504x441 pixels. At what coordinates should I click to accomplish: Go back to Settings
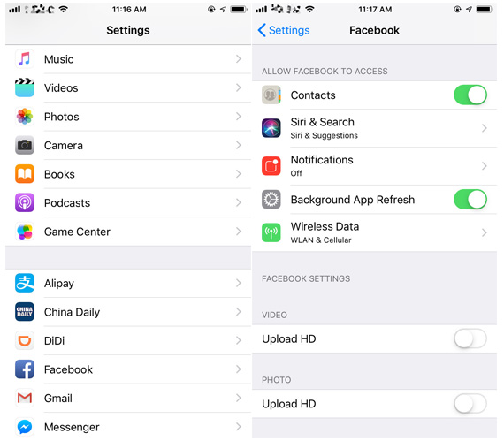pos(284,30)
